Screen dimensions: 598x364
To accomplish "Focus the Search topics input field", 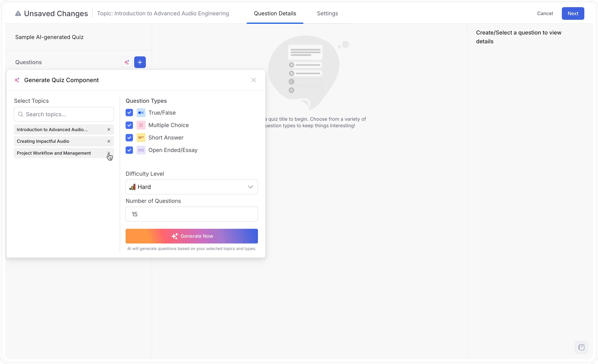I will click(x=64, y=114).
